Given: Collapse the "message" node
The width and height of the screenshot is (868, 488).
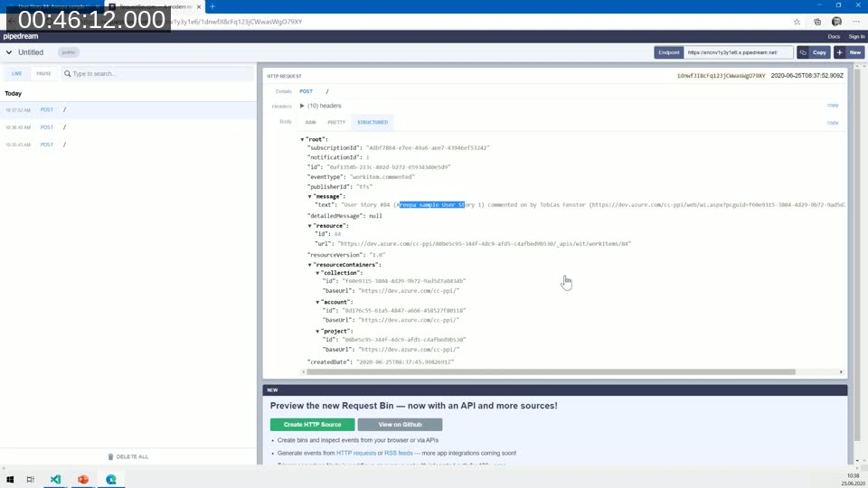Looking at the screenshot, I should pos(310,196).
